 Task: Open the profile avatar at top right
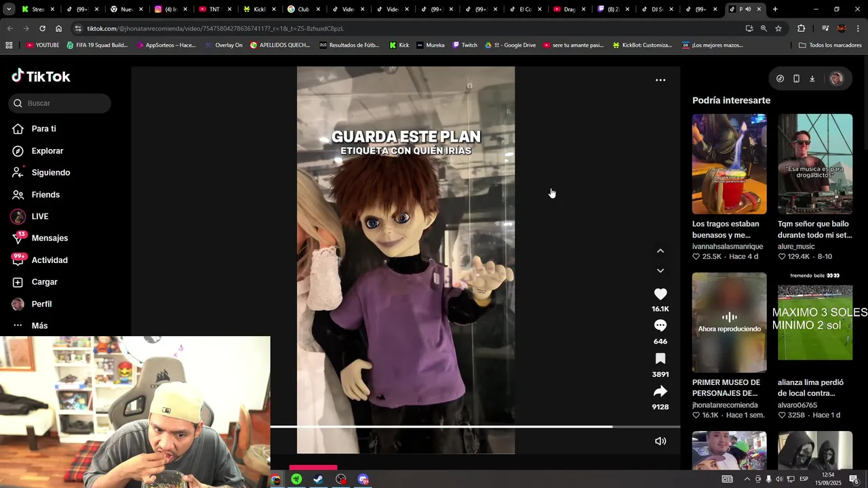coord(836,79)
